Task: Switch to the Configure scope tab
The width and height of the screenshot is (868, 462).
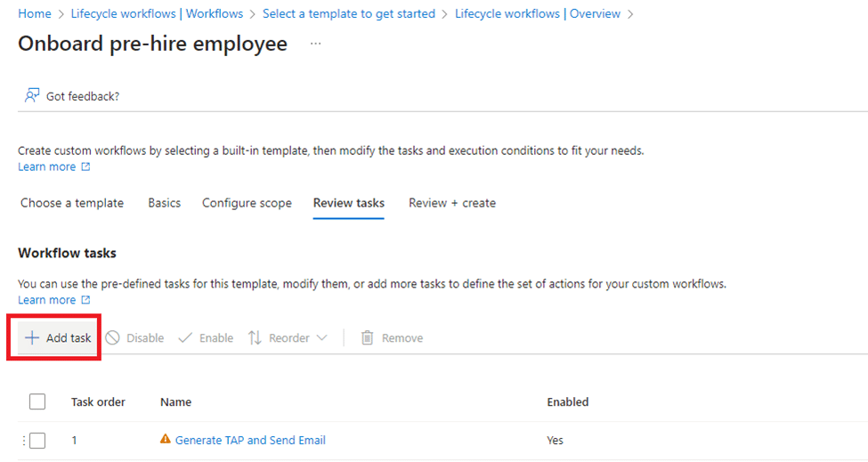Action: coord(247,203)
